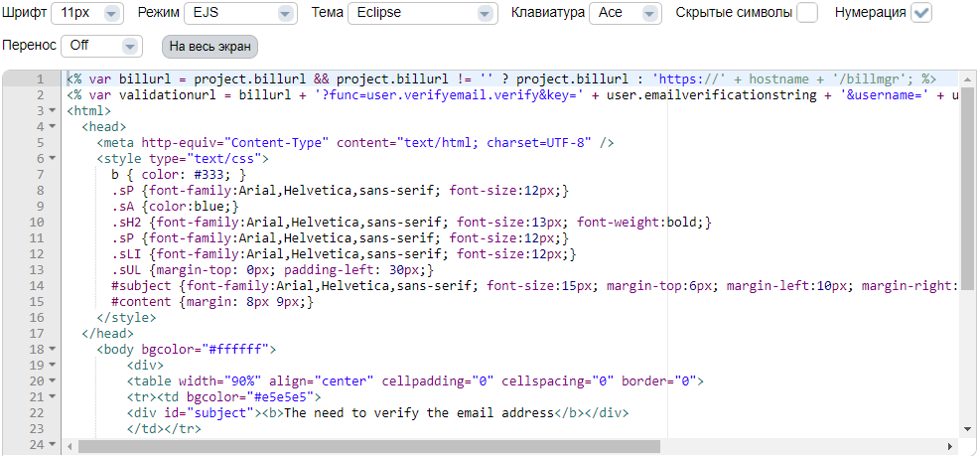The width and height of the screenshot is (980, 456).
Task: Click horizontal scrollbar right arrow
Action: coord(950,447)
